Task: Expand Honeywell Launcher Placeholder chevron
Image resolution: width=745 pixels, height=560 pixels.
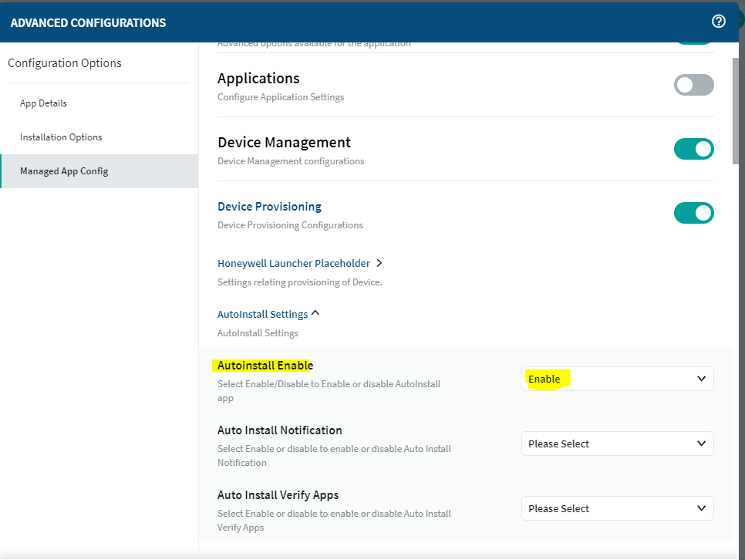Action: click(x=379, y=263)
